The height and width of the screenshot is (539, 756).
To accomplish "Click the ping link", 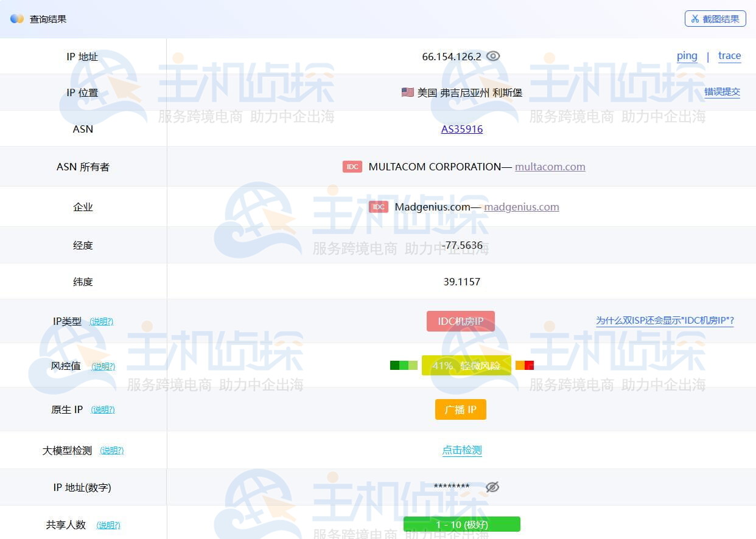I will coord(687,56).
